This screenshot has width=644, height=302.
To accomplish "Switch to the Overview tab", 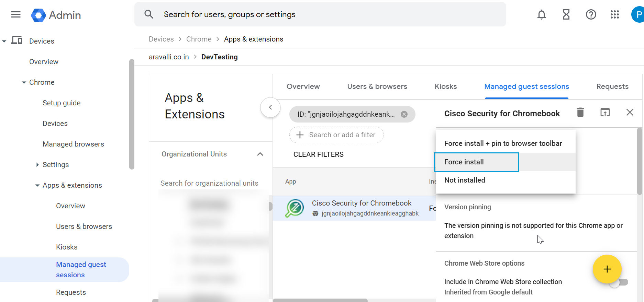I will tap(303, 86).
